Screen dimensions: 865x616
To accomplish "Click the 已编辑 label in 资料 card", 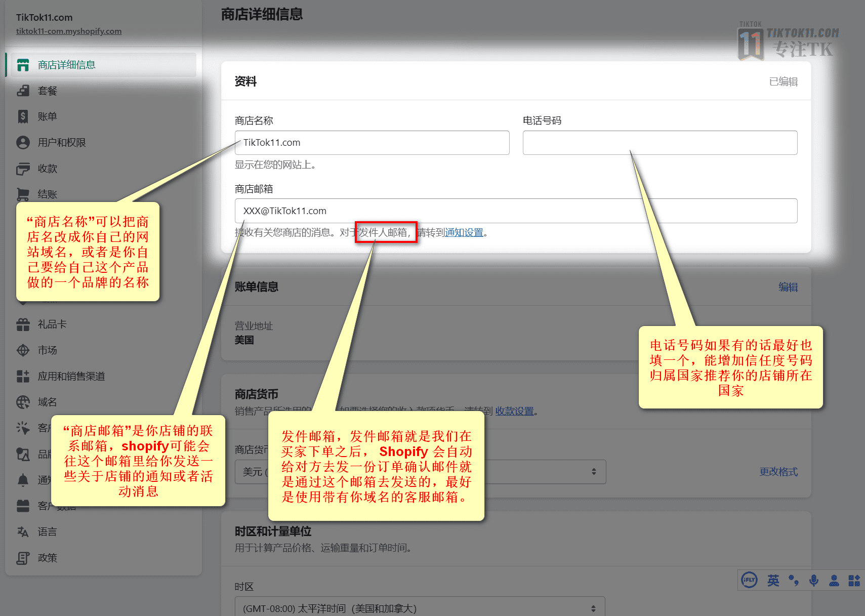I will tap(784, 81).
